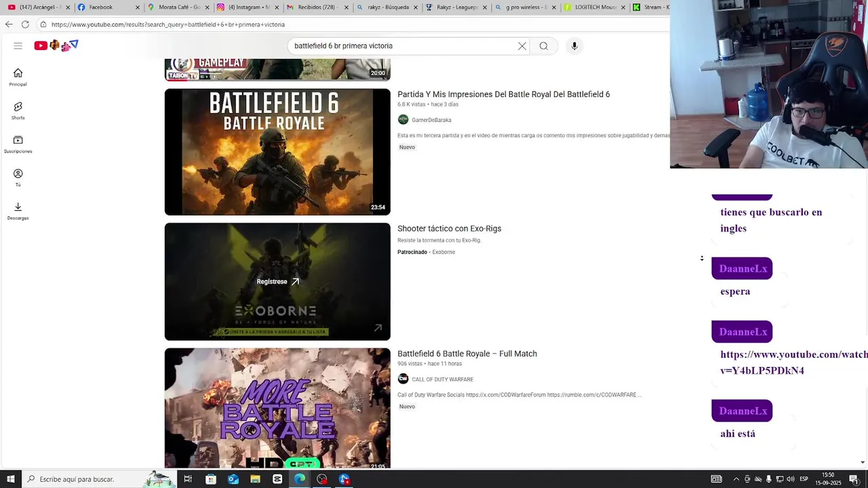The image size is (868, 488).
Task: Open the clock and date flyout
Action: click(x=828, y=479)
